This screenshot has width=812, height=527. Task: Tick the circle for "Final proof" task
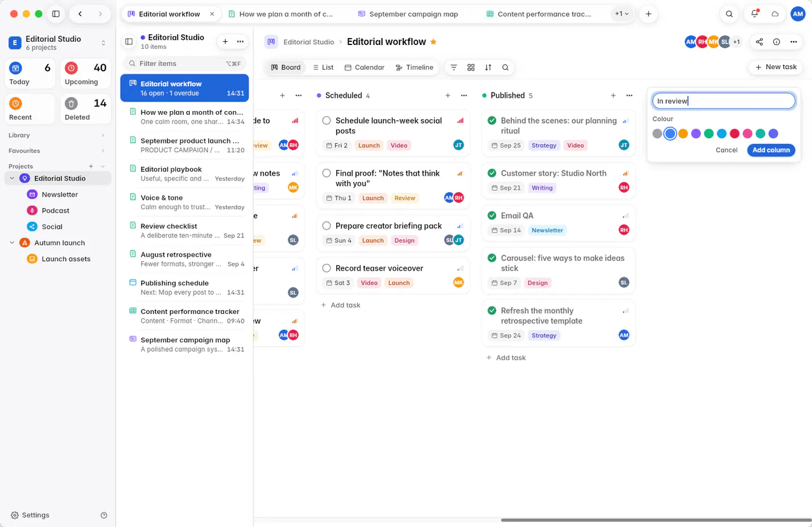pos(327,173)
